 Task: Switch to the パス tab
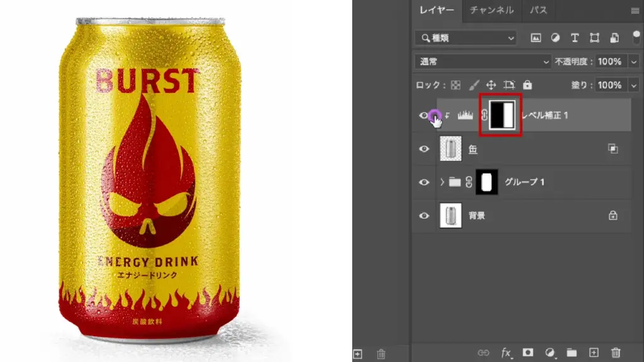(538, 10)
